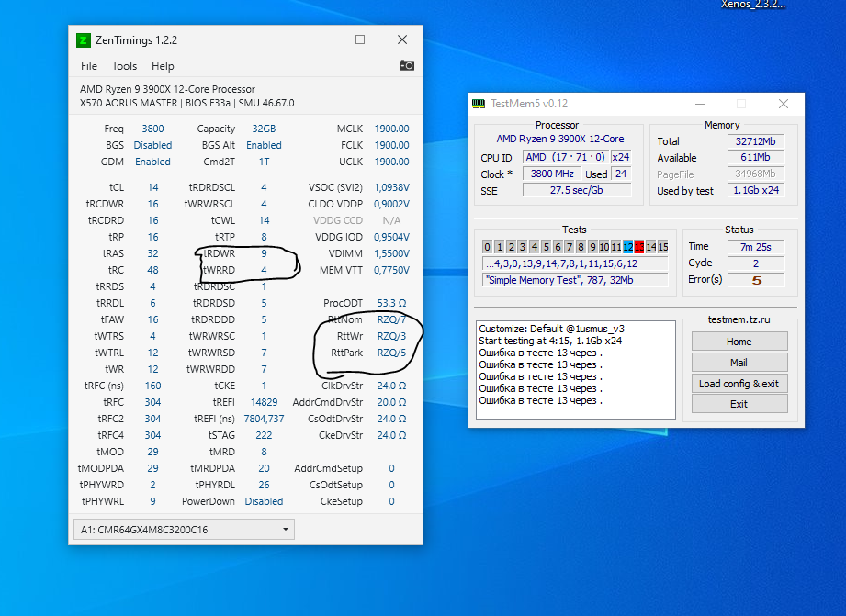Viewport: 846px width, 616px height.
Task: Click test 0 indicator box in TestMem5
Action: tap(487, 247)
